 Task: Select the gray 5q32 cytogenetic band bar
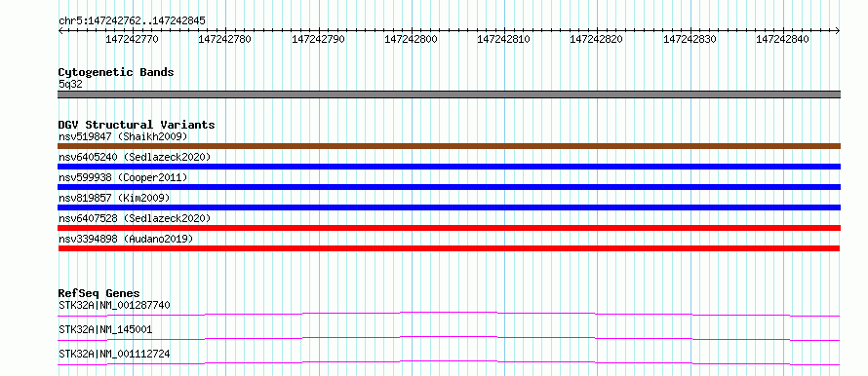click(449, 94)
